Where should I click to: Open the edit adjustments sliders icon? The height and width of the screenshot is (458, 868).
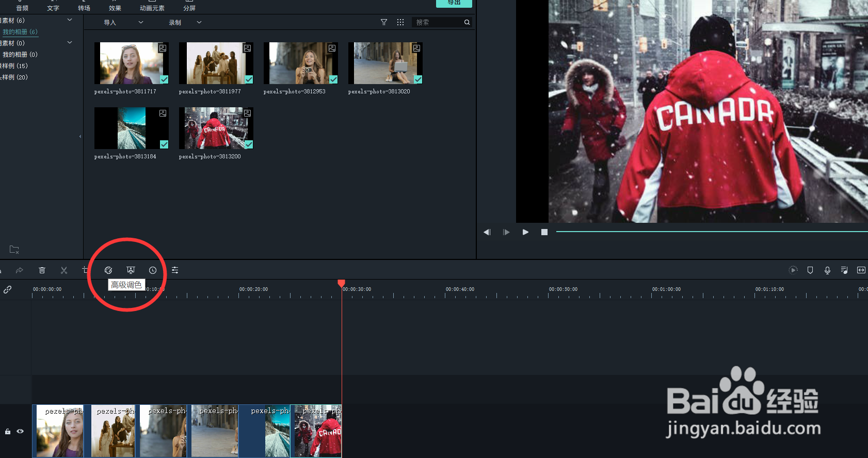[175, 270]
